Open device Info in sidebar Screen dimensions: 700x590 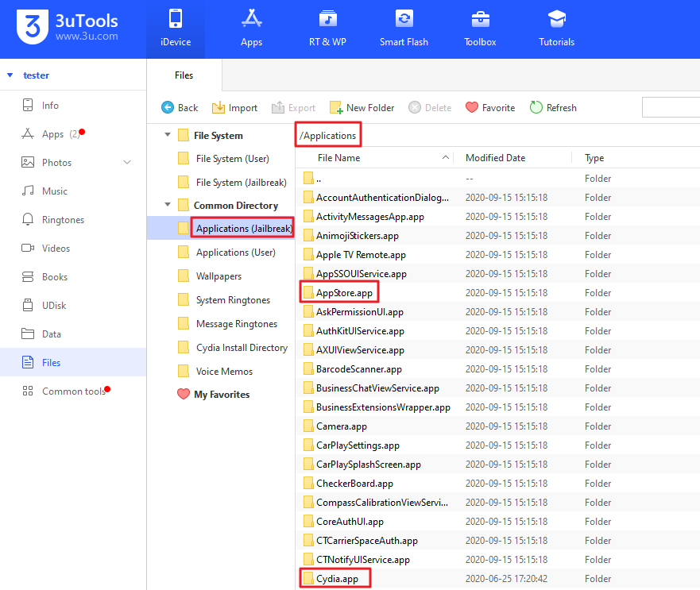[73, 106]
